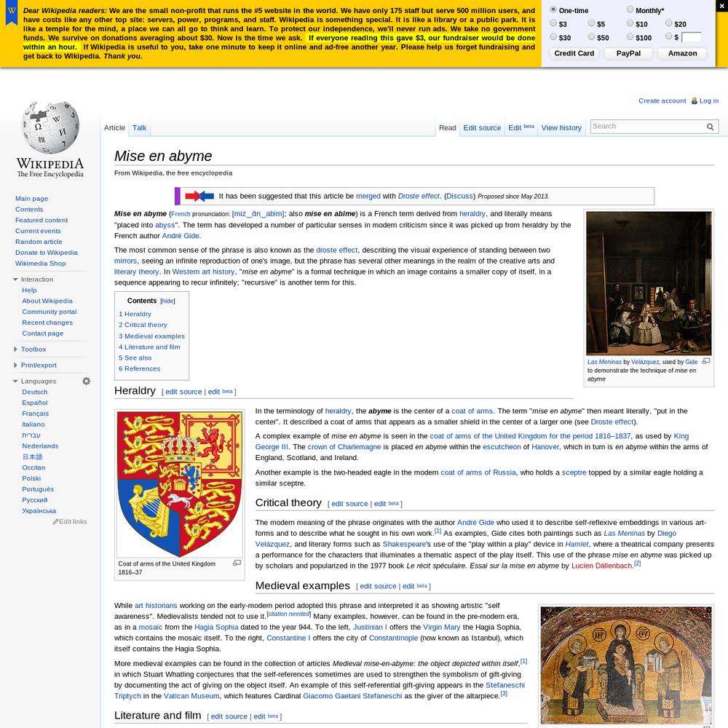Select the One-time donation option
The width and height of the screenshot is (728, 728).
pos(553,9)
